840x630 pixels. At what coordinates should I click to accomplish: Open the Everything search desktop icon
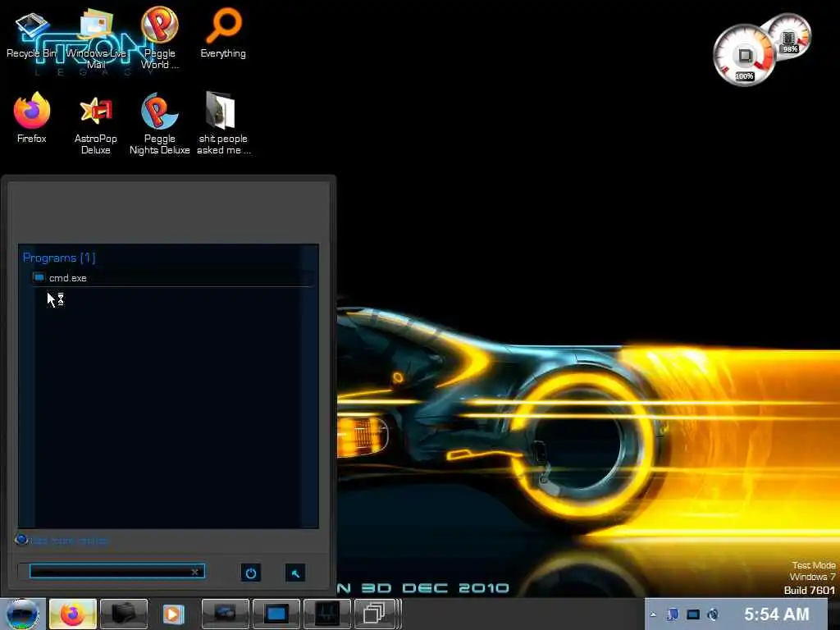pyautogui.click(x=223, y=33)
